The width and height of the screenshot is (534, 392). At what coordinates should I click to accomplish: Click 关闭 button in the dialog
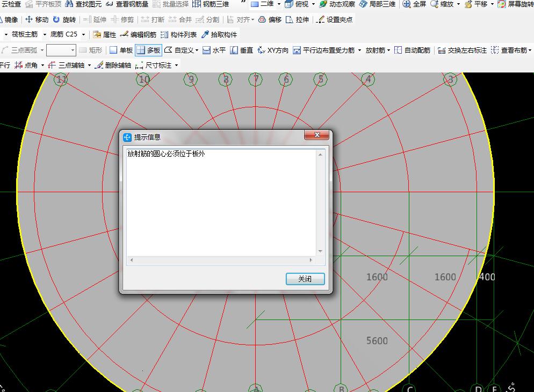[305, 279]
